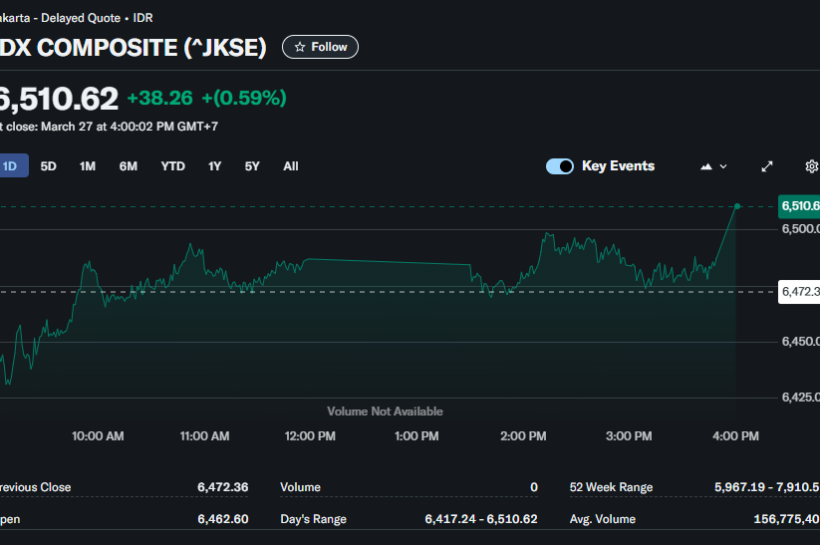The height and width of the screenshot is (545, 820).
Task: Switch to the 1M range
Action: tap(87, 166)
